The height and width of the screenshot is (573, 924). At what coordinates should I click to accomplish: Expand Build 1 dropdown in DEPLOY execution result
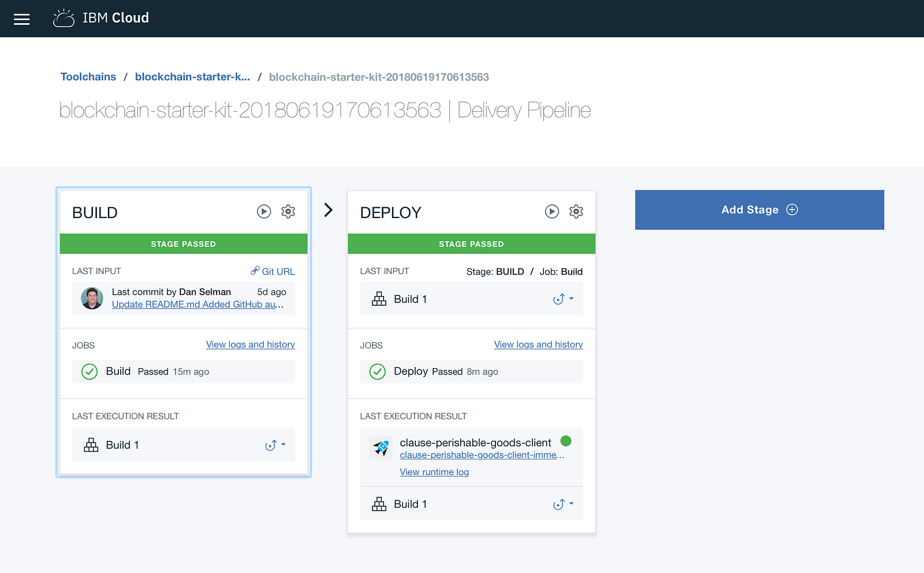point(564,504)
